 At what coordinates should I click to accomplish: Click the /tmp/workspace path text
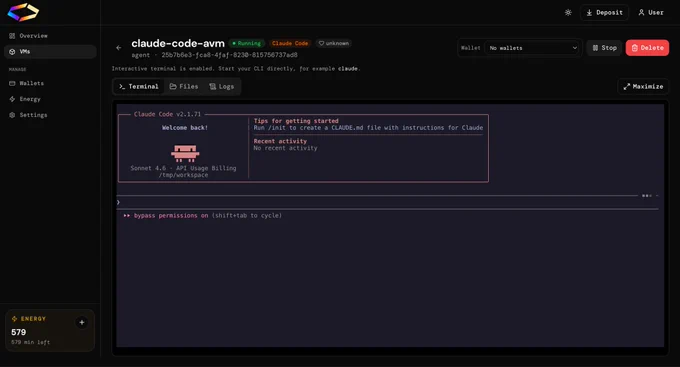(183, 175)
